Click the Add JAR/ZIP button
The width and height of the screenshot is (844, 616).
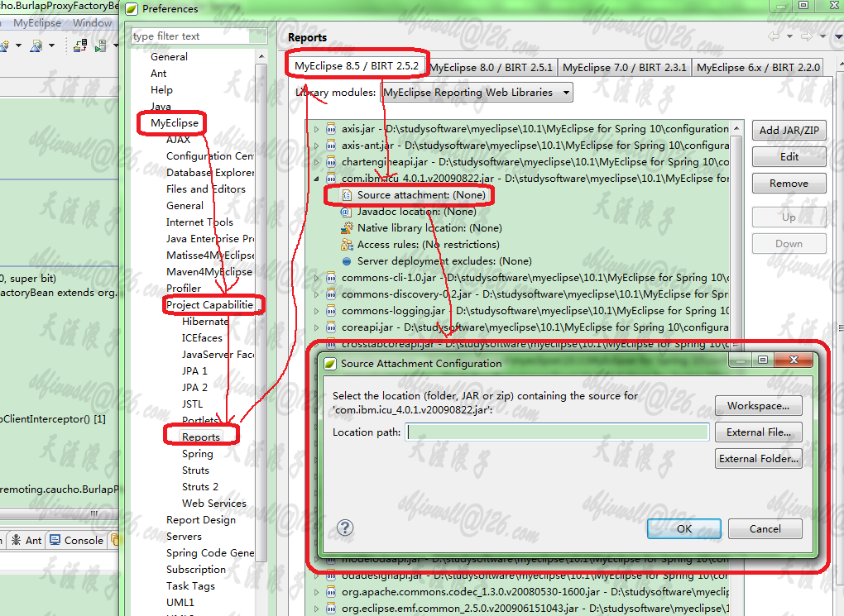pos(789,130)
